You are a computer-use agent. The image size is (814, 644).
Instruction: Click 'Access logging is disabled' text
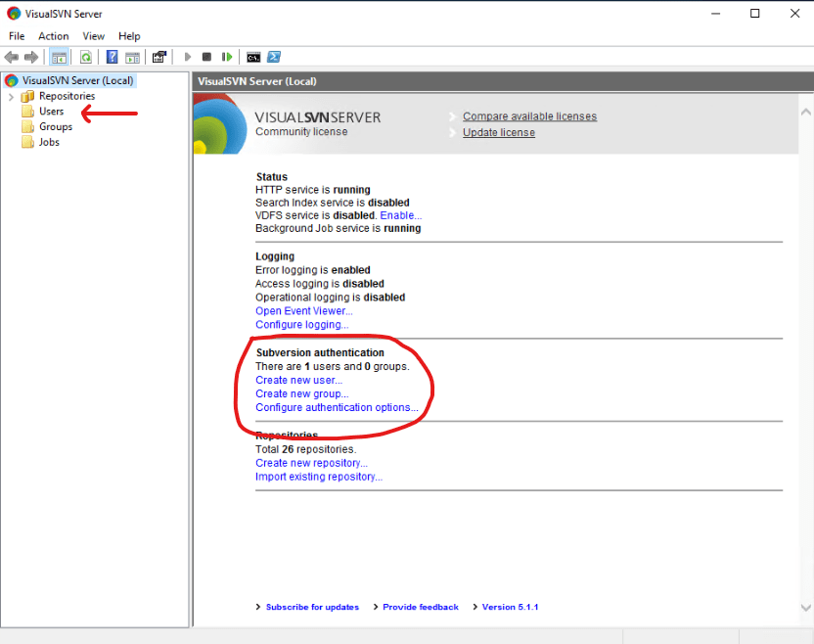[x=320, y=284]
